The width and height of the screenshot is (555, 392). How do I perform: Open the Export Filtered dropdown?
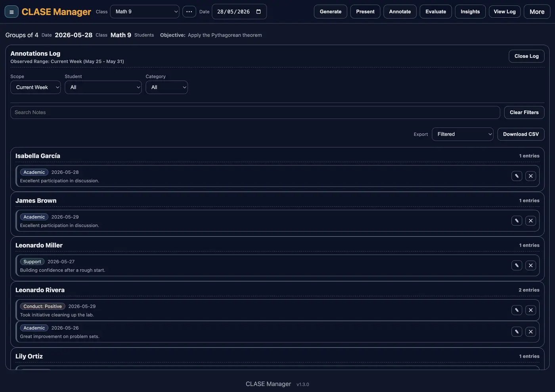point(462,134)
